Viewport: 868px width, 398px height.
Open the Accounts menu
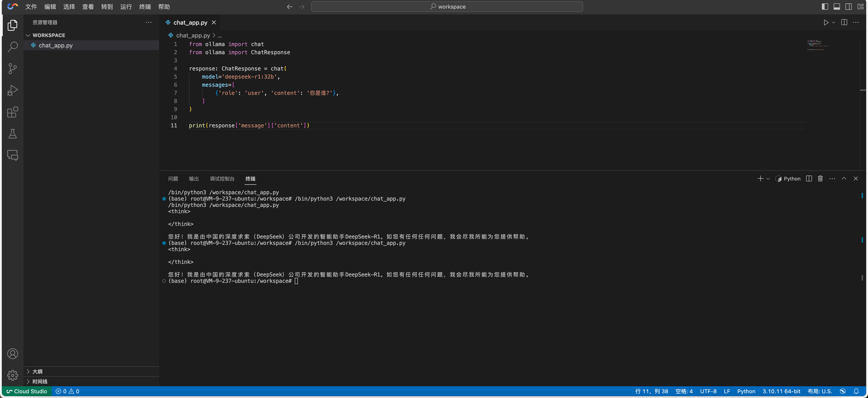(x=12, y=354)
